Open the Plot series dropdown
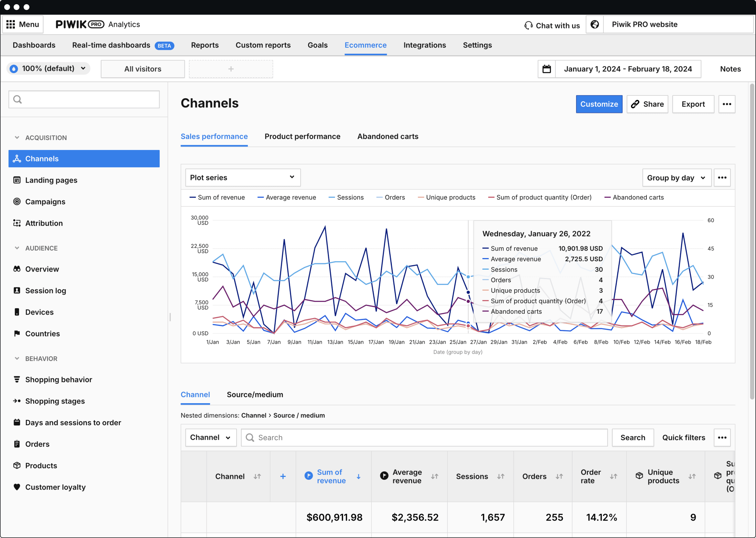 tap(243, 178)
